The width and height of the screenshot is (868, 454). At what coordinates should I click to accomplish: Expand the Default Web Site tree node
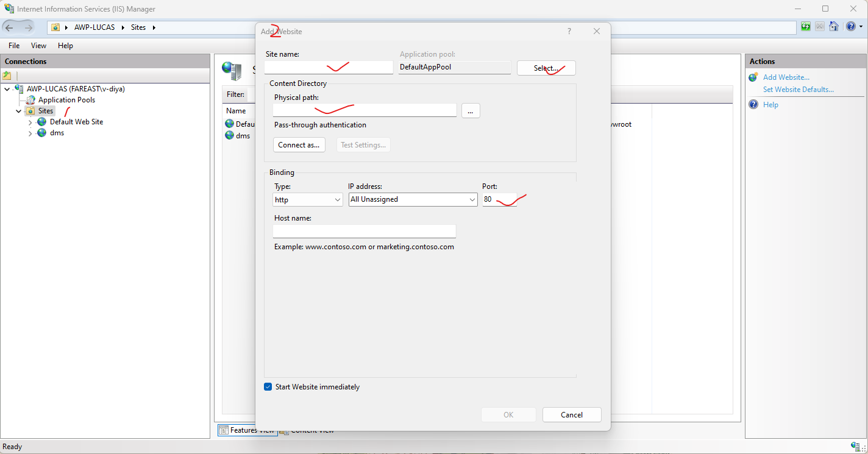pos(30,121)
